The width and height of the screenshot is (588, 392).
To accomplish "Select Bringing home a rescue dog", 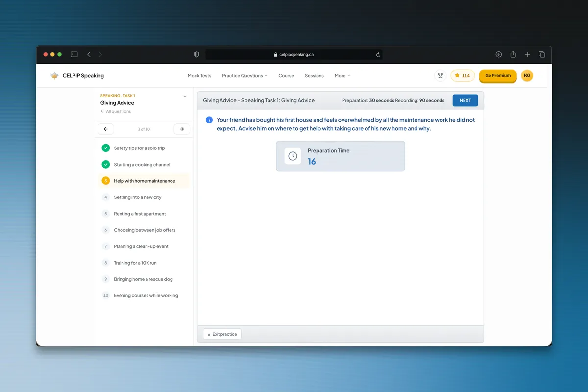I will click(x=144, y=279).
